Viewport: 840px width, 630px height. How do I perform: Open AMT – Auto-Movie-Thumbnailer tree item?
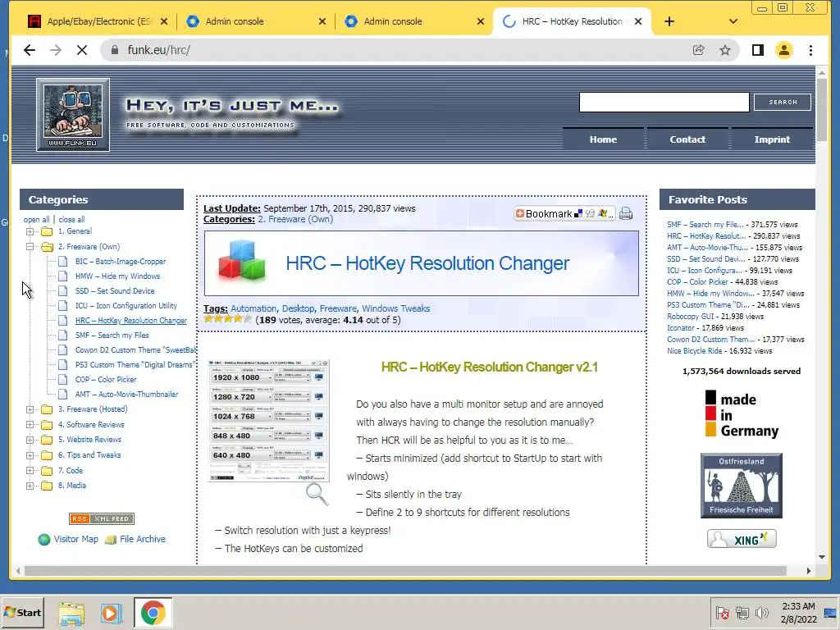[127, 395]
